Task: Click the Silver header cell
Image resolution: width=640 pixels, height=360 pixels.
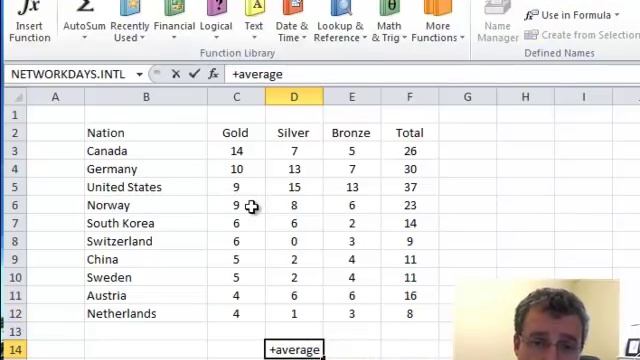Action: 294,133
